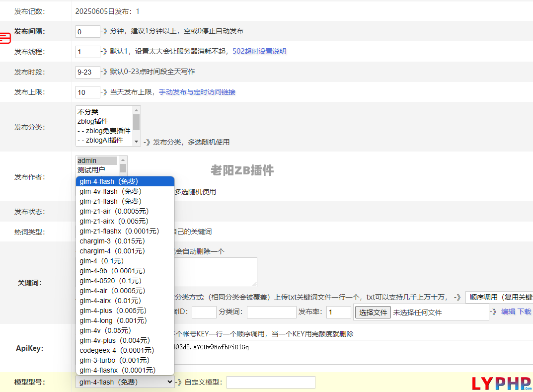Image resolution: width=533 pixels, height=392 pixels.
Task: Select zblog插件 category in list
Action: coord(104,121)
